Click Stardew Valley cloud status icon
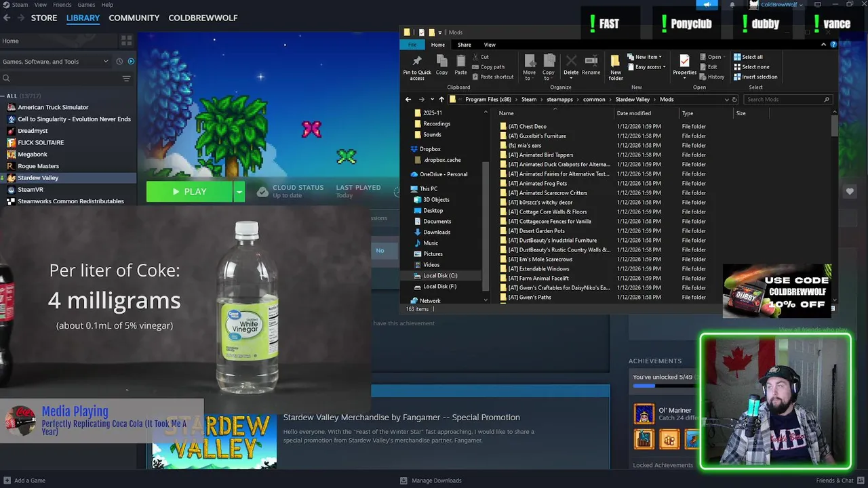The image size is (868, 488). pyautogui.click(x=262, y=192)
